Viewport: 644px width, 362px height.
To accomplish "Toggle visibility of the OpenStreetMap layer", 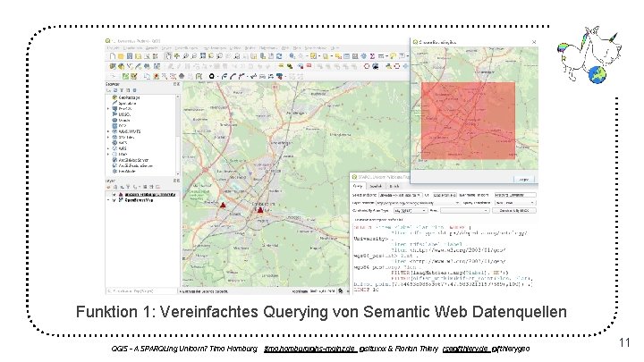I will 114,200.
